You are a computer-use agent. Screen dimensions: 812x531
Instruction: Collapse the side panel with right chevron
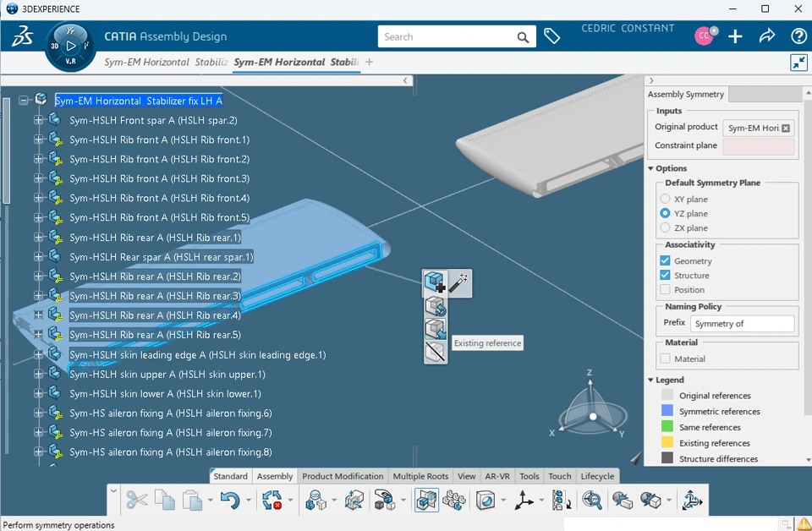pos(651,80)
